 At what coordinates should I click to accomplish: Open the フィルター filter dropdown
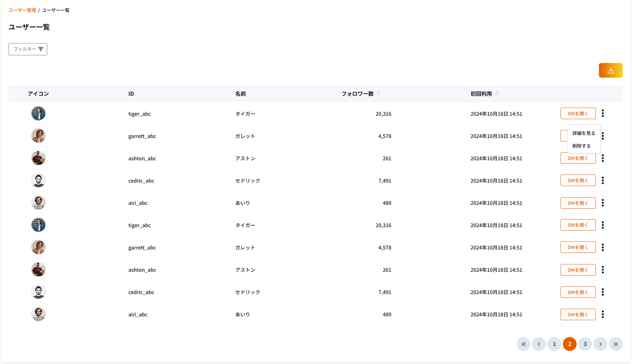28,49
